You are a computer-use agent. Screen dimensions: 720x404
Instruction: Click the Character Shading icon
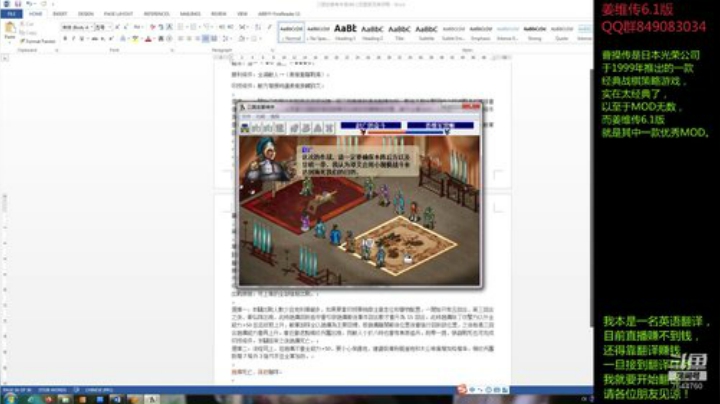pos(161,39)
